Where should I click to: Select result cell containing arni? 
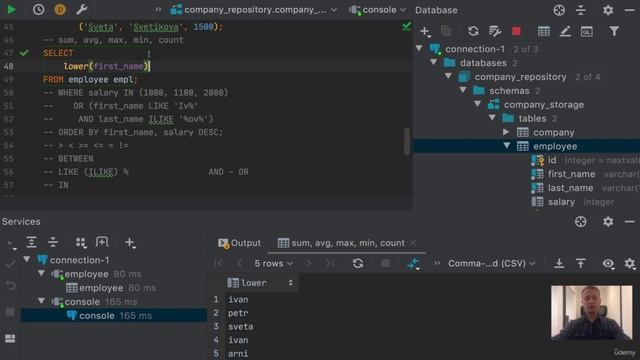[261, 353]
